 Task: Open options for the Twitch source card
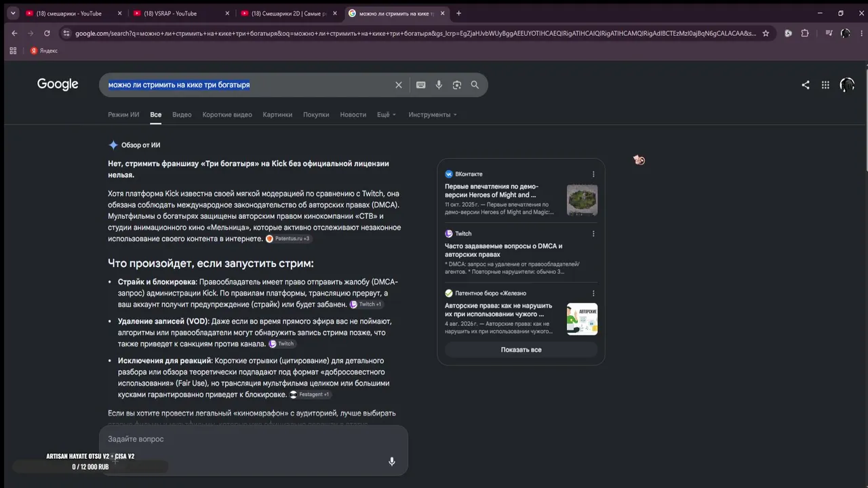coord(593,234)
